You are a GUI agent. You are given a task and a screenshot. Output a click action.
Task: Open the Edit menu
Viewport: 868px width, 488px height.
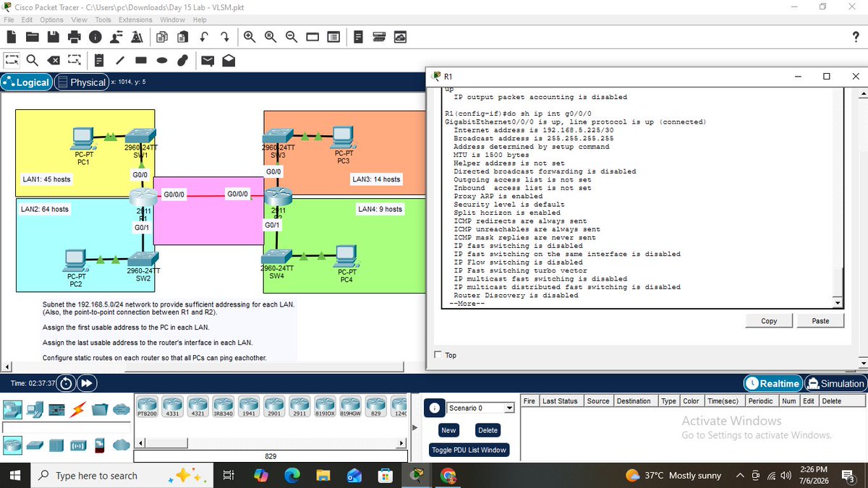click(x=28, y=20)
